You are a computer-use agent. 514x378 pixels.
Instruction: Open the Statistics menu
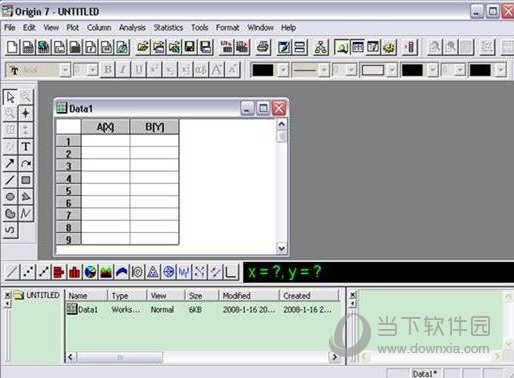[168, 28]
